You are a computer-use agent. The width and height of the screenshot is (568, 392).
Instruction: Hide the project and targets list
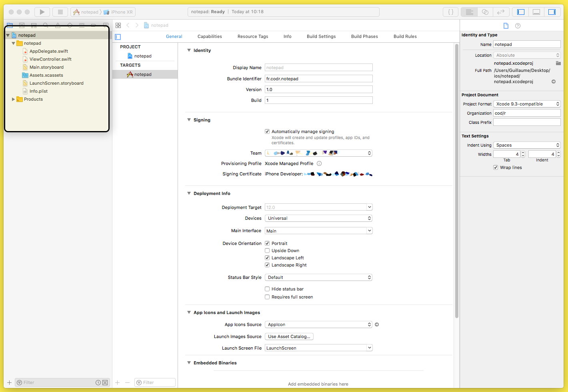click(118, 37)
